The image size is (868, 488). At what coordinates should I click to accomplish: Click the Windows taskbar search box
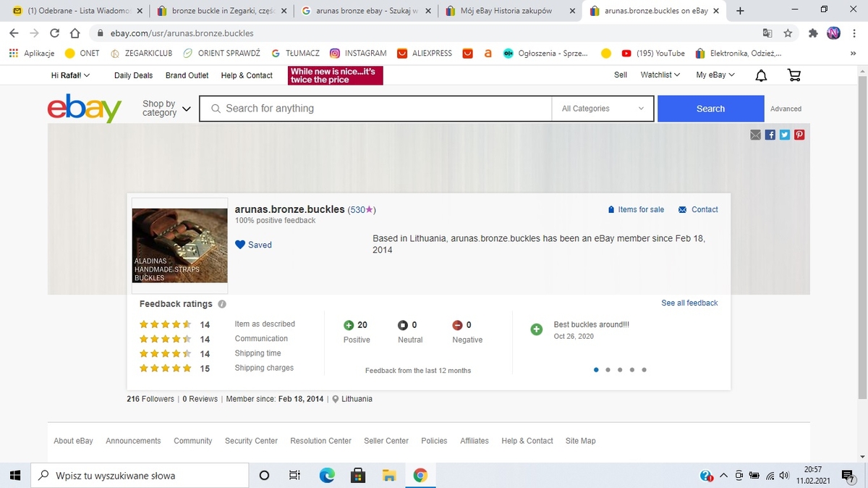click(140, 476)
